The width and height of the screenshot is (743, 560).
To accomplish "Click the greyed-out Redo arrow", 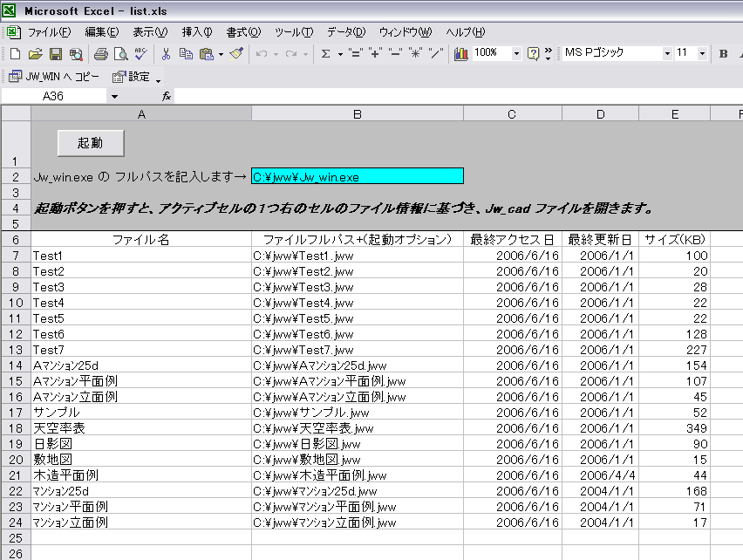I will [291, 54].
